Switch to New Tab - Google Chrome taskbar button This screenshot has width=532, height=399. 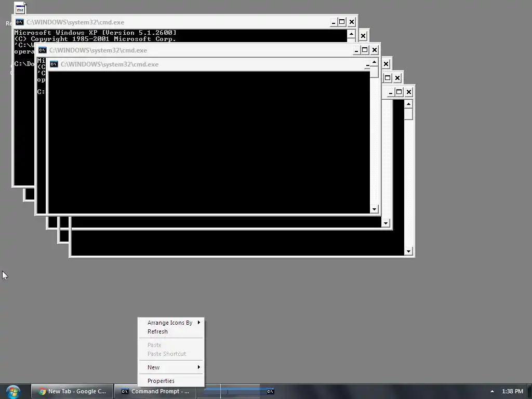pyautogui.click(x=72, y=391)
